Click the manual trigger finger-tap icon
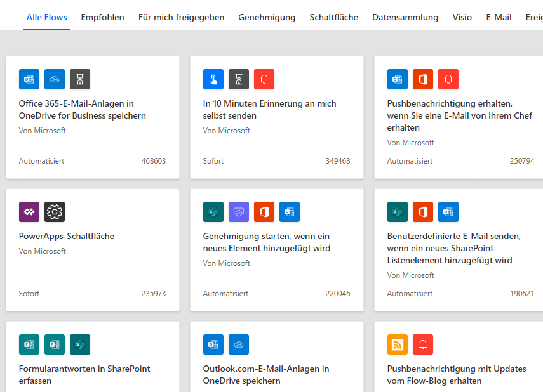543x392 pixels. coord(213,79)
